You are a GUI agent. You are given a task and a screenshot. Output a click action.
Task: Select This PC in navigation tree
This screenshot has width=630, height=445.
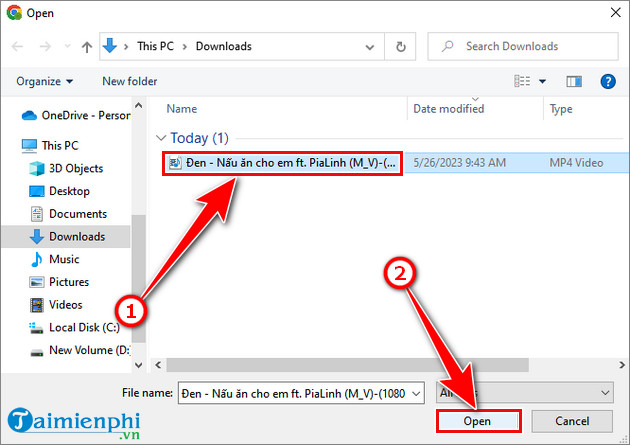click(50, 145)
